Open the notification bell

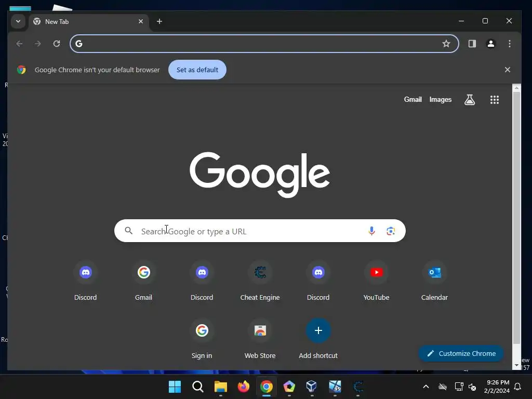(x=518, y=387)
